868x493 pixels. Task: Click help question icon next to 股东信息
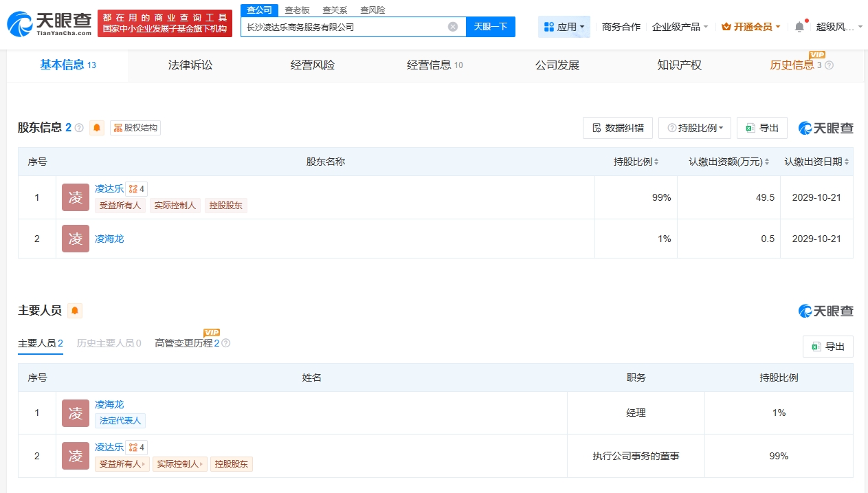click(x=79, y=128)
